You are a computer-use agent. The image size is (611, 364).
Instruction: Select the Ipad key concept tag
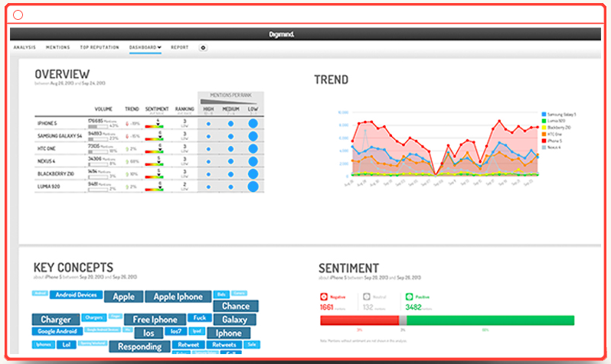[x=197, y=331]
